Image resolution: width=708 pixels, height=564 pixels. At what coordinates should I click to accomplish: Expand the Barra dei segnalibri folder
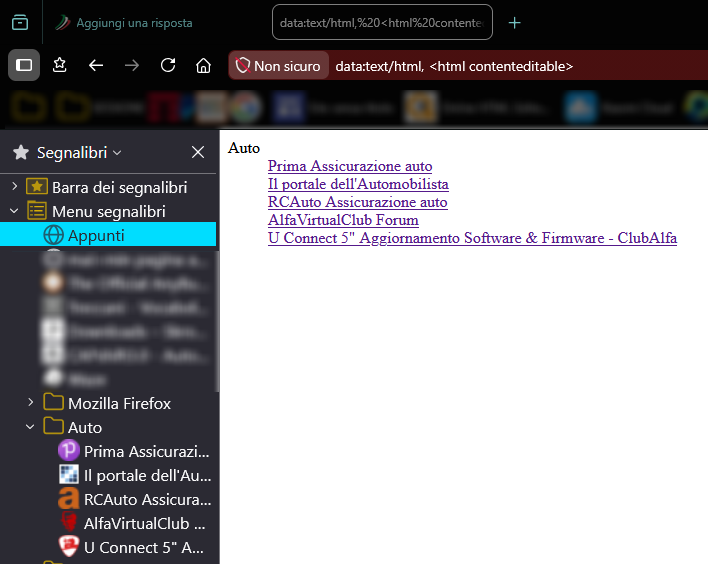click(14, 186)
